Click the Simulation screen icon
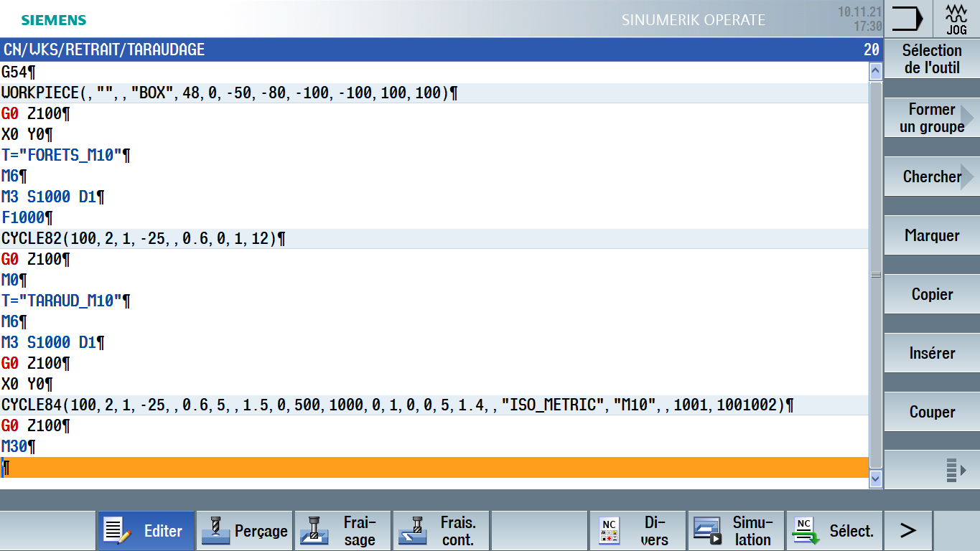The height and width of the screenshot is (551, 980). (706, 532)
